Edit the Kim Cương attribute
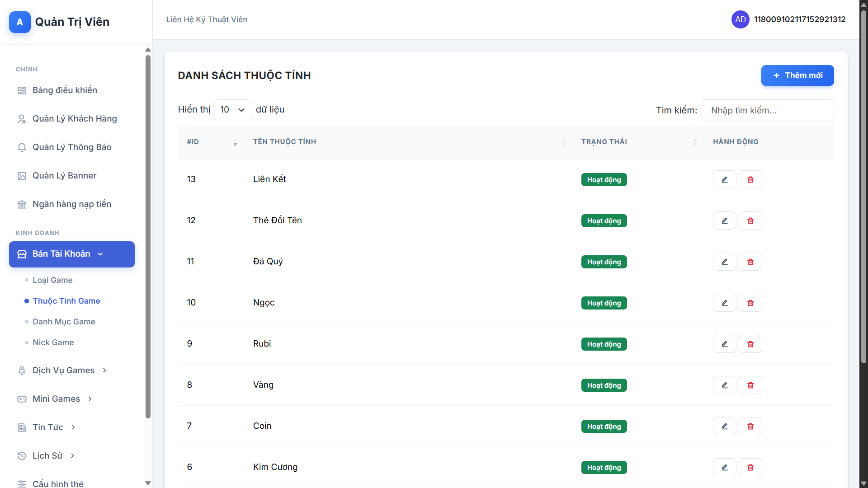This screenshot has height=488, width=868. [724, 467]
